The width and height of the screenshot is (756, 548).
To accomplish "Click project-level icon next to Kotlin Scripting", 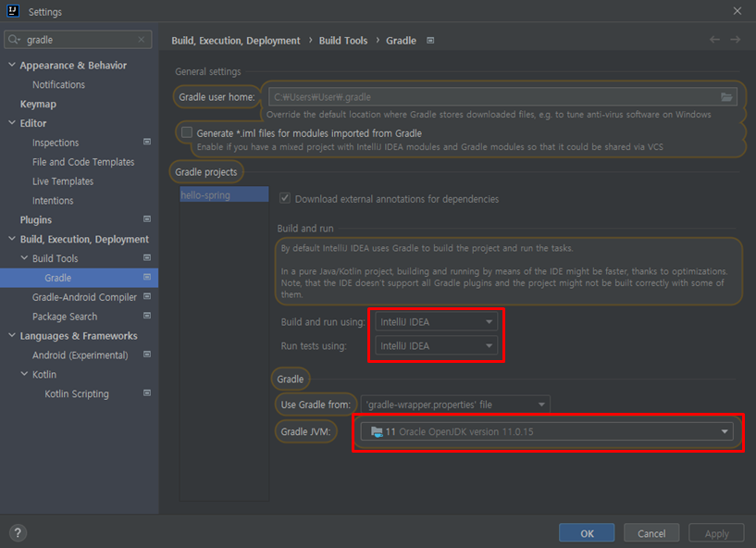I will click(x=147, y=392).
